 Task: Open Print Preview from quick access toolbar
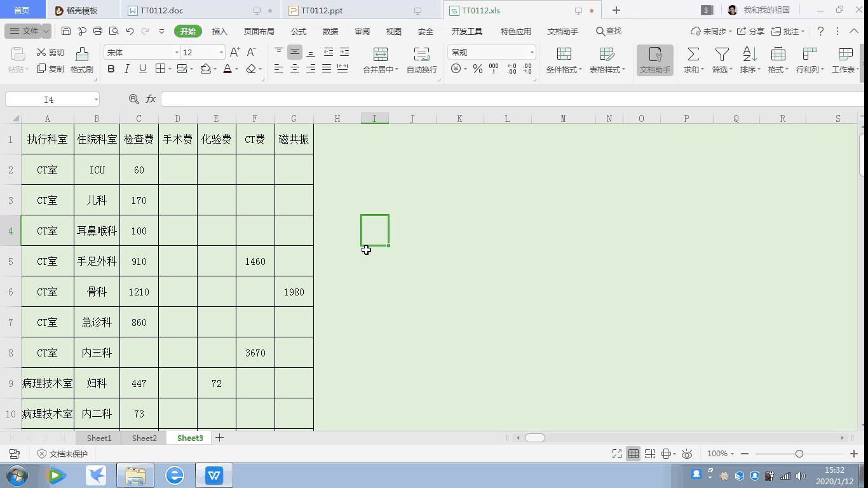[114, 31]
